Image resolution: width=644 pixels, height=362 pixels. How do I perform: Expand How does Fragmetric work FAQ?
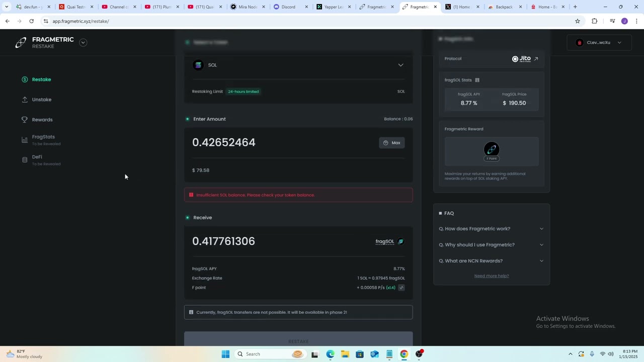tap(491, 229)
